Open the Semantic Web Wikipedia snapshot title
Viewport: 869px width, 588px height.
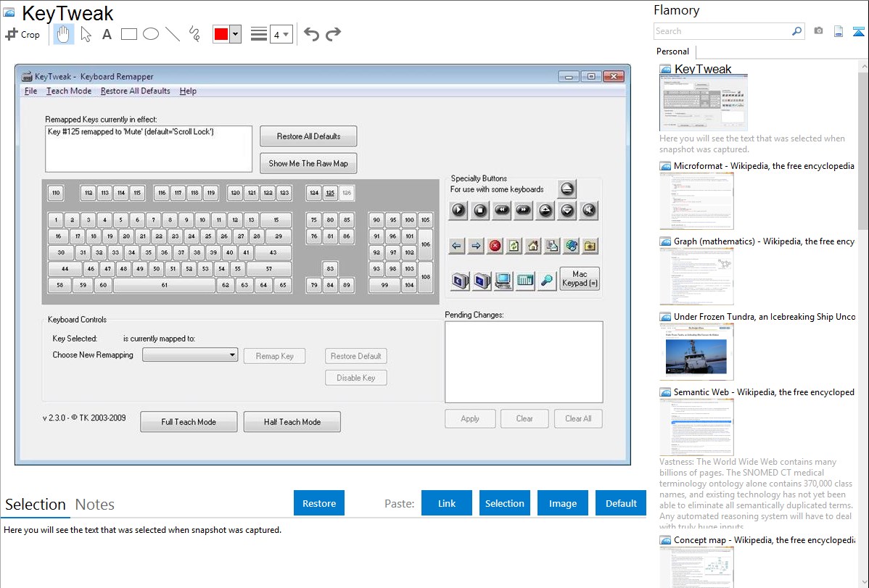tap(764, 392)
